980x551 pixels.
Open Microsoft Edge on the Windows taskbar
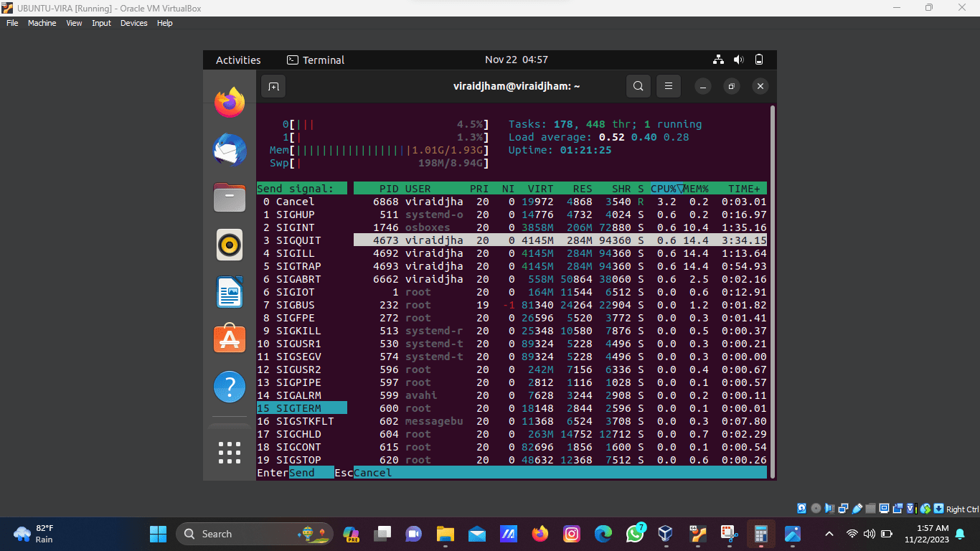point(603,534)
